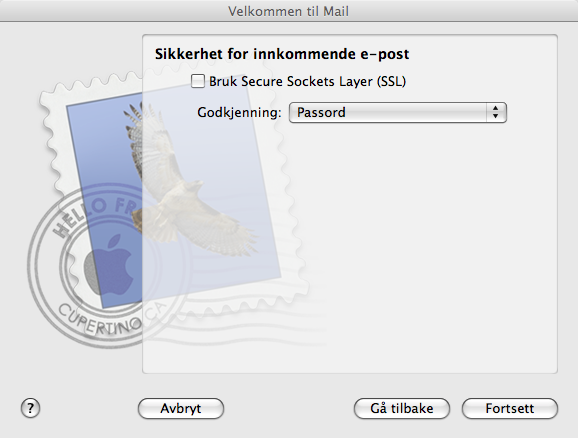Click the 'Godkjenning:' label
The height and width of the screenshot is (438, 578).
pyautogui.click(x=239, y=112)
